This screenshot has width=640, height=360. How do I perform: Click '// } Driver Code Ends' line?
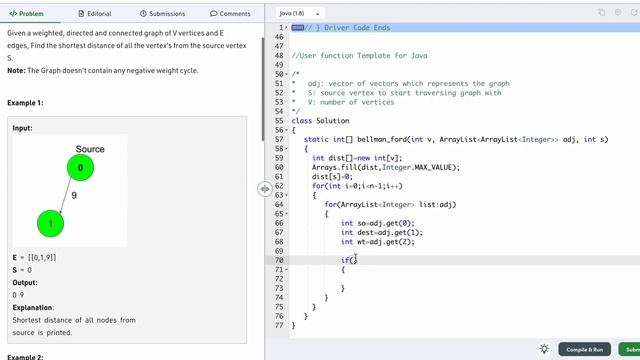tap(347, 27)
